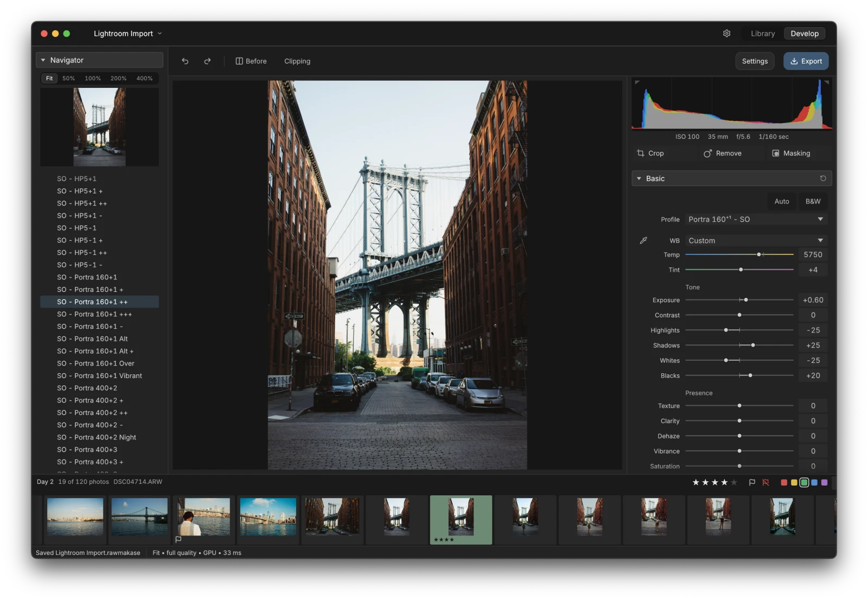Open the Profile dropdown Portra 160

(x=756, y=219)
